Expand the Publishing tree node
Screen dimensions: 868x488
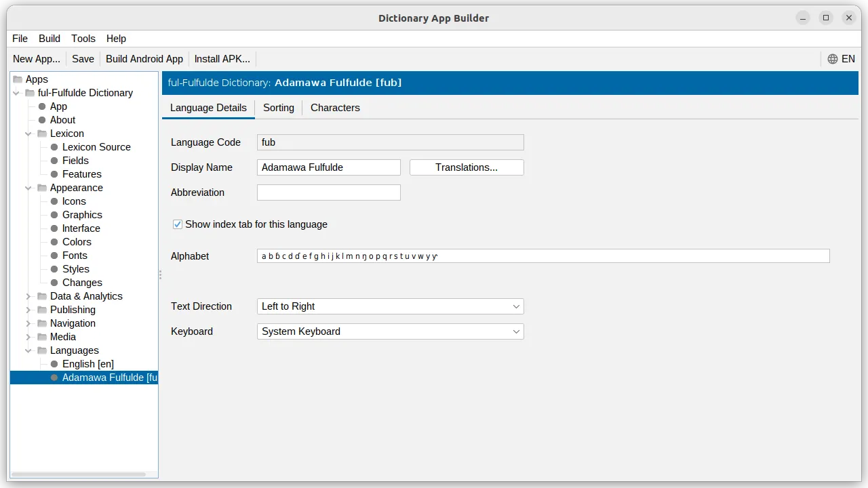point(28,310)
